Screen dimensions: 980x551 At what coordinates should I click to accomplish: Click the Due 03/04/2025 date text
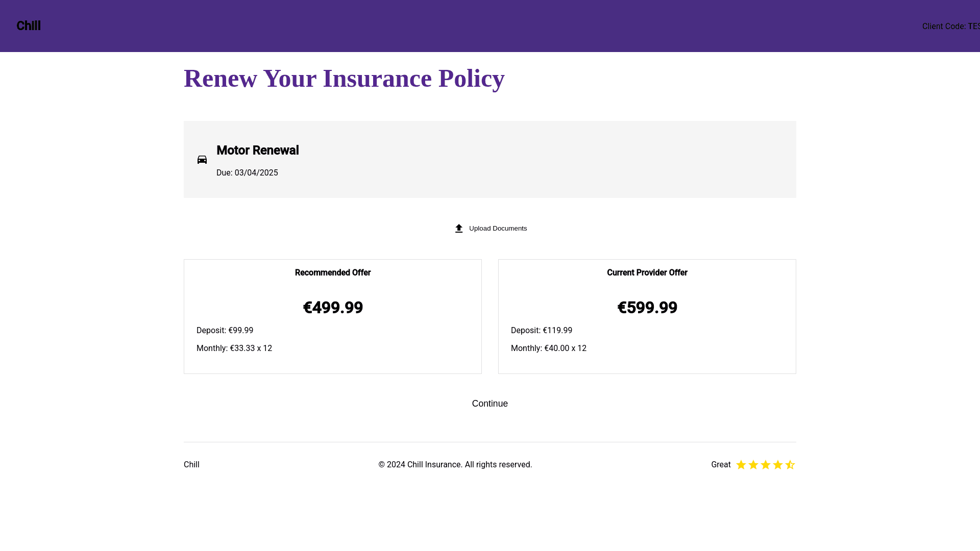point(247,173)
